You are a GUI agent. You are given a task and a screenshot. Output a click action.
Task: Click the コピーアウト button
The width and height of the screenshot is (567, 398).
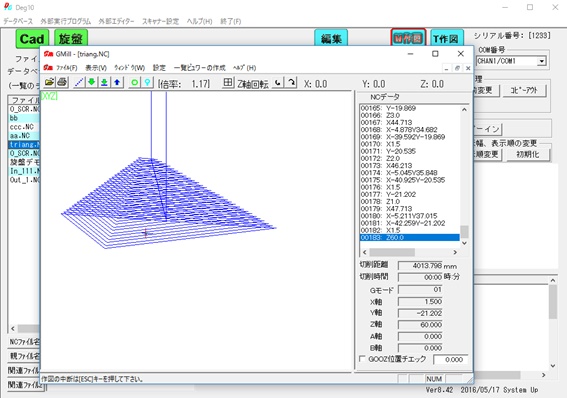[x=524, y=90]
